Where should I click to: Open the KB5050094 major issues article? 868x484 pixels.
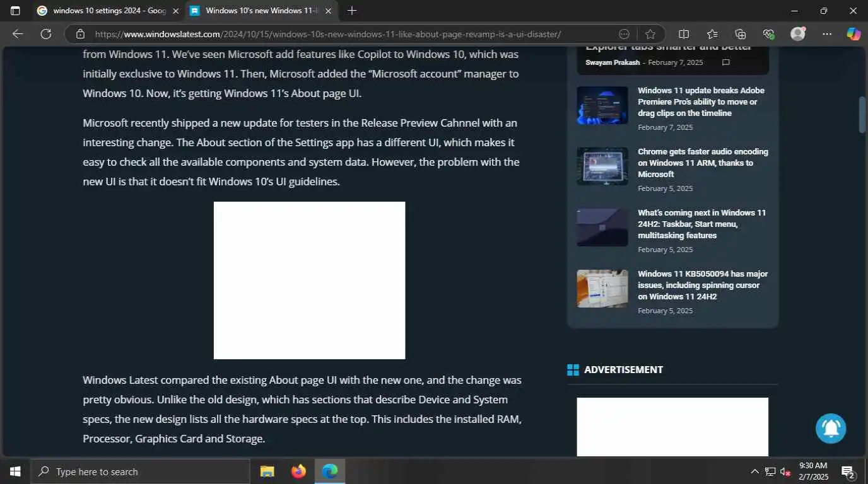[703, 285]
